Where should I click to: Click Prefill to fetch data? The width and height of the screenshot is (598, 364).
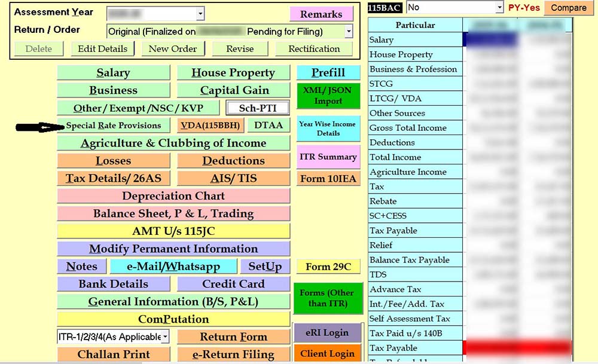coord(328,73)
